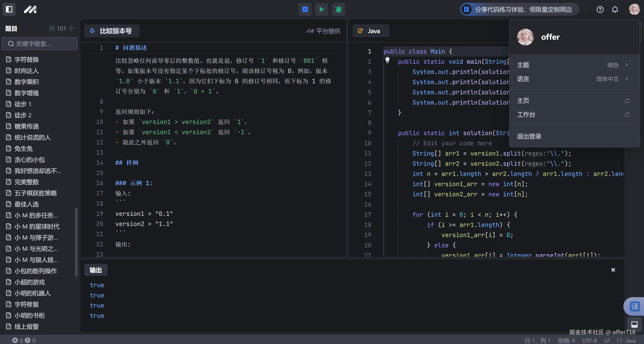Open notifications bell icon
Screen dimensions: 644x344
tap(615, 10)
